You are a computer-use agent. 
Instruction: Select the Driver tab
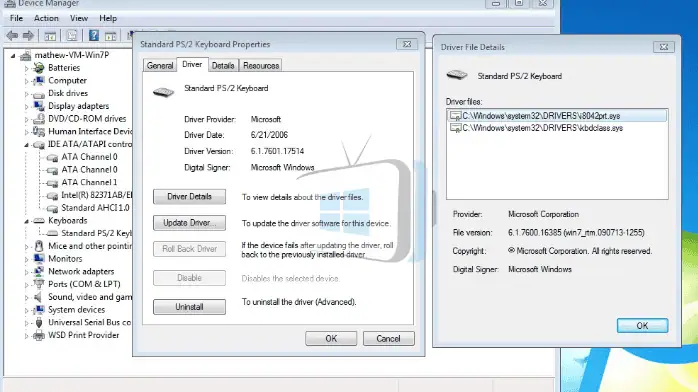(192, 64)
